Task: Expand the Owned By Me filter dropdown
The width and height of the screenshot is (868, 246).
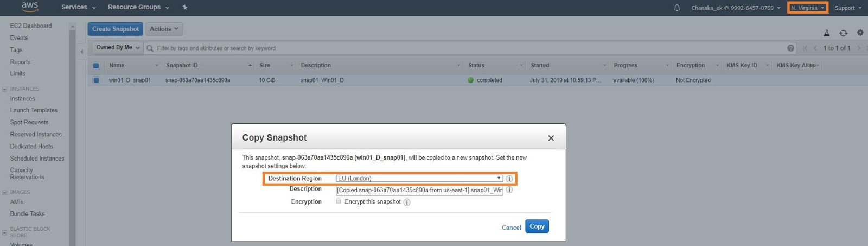Action: coord(118,48)
